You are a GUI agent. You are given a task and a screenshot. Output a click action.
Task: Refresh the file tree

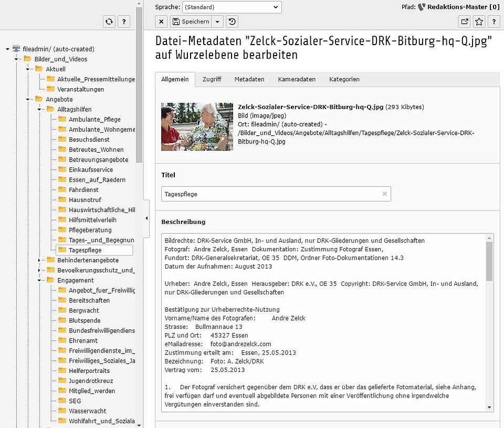coord(109,22)
